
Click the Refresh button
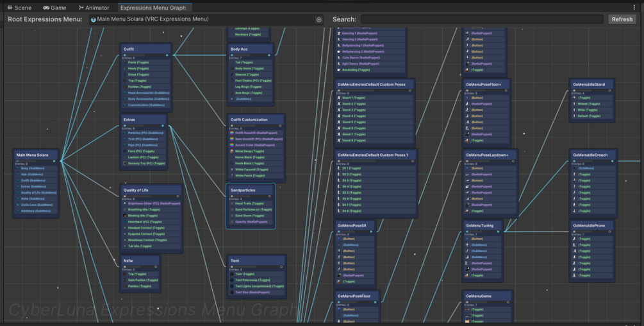tap(622, 19)
